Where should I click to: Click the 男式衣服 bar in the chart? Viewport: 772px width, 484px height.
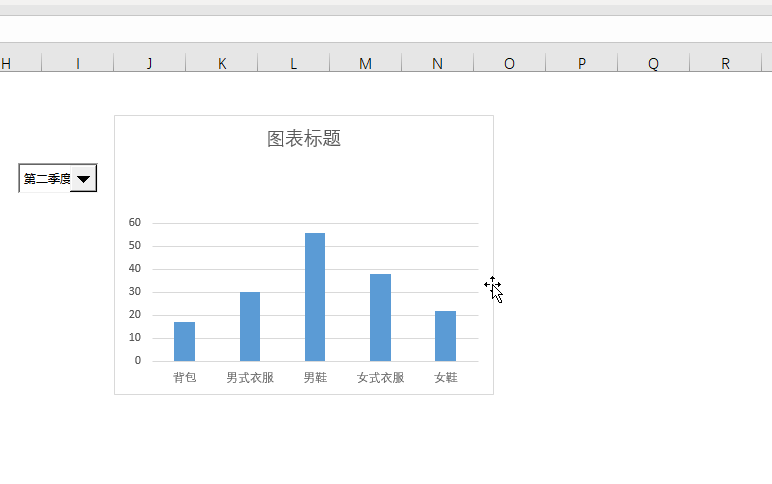[250, 327]
